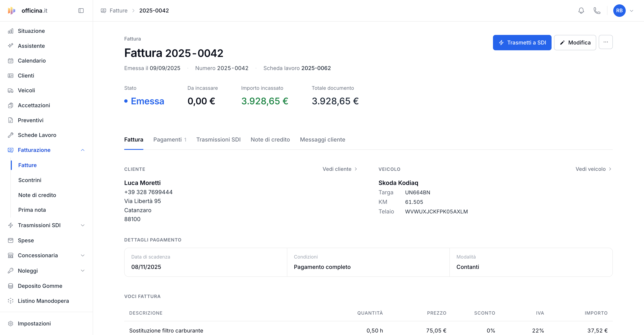Viewport: 644px width, 335px height.
Task: Go to Fatture in the breadcrumb
Action: [118, 11]
